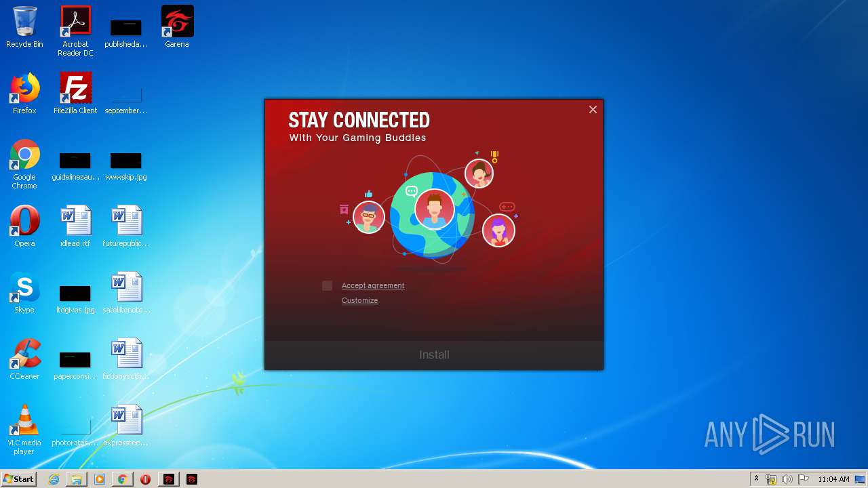Screen dimensions: 868x488
Task: Open Chrome from the taskbar
Action: click(x=123, y=479)
